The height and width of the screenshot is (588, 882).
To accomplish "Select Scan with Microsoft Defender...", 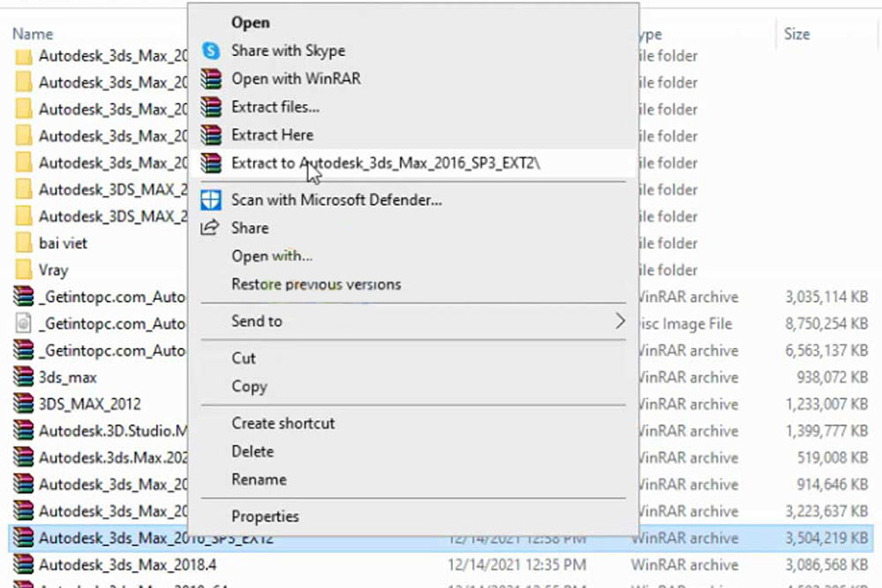I will point(336,200).
